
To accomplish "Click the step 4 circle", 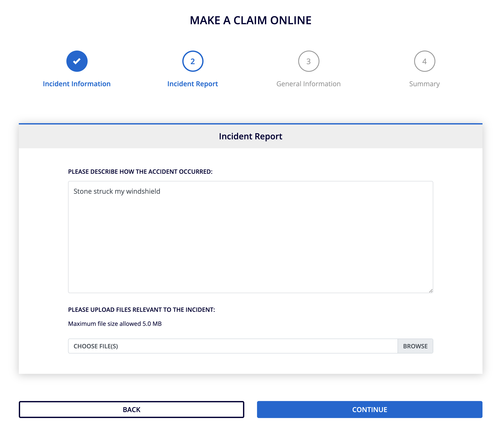I will pos(424,61).
